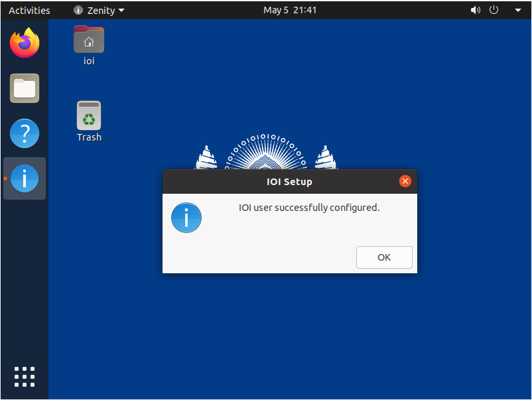This screenshot has height=400, width=532.
Task: Click the power icon in the top bar
Action: click(495, 10)
